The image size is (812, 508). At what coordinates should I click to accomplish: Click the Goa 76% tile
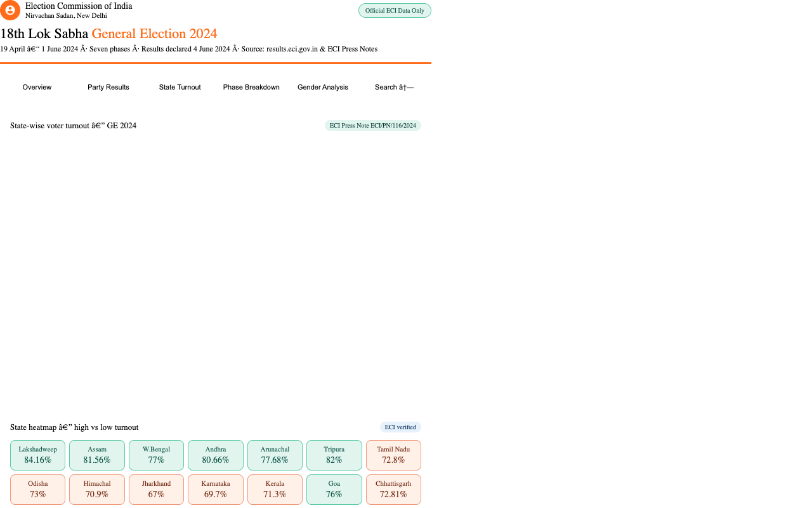pyautogui.click(x=334, y=490)
